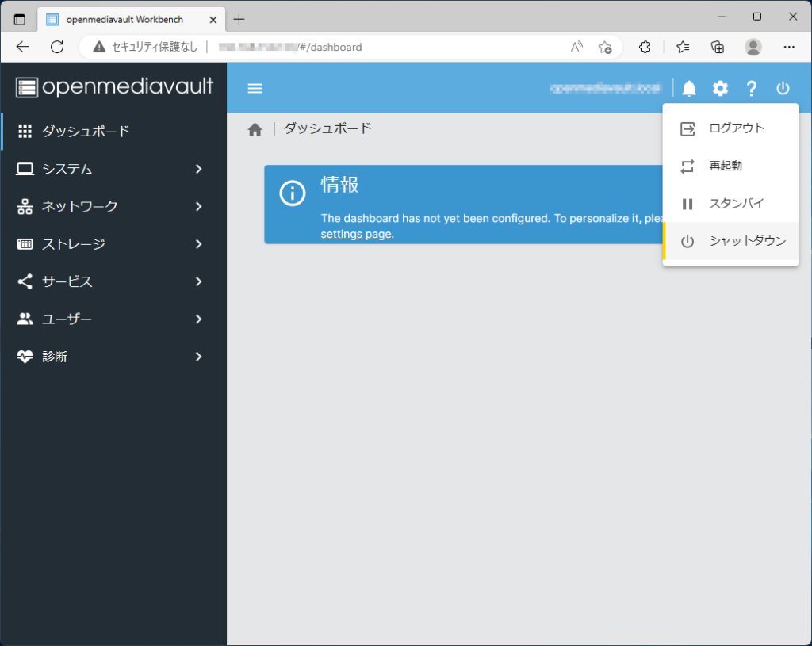Click the home icon in the breadcrumb
Image resolution: width=812 pixels, height=646 pixels.
pos(255,130)
